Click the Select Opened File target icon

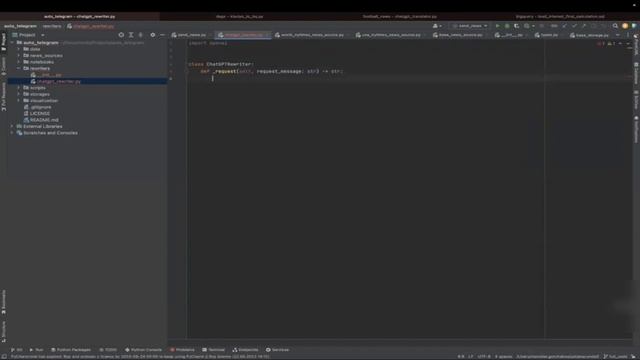point(121,35)
